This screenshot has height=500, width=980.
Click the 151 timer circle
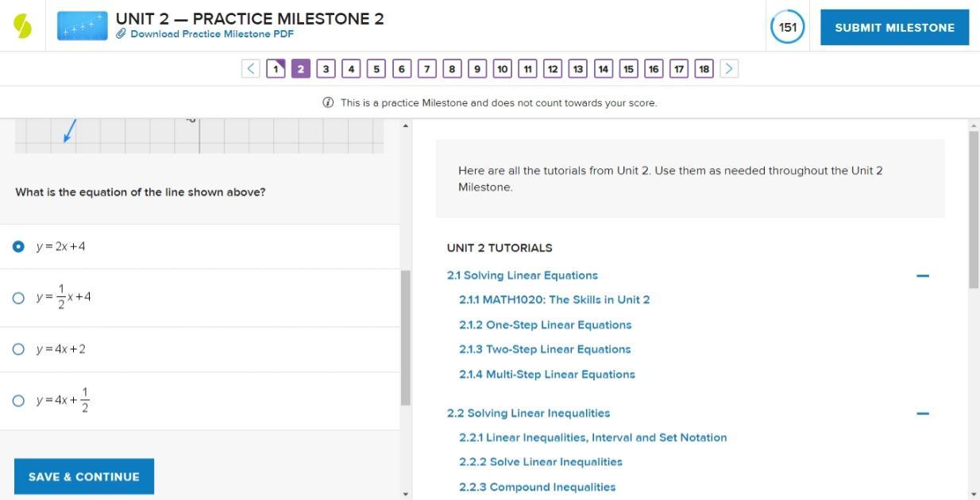pyautogui.click(x=787, y=27)
